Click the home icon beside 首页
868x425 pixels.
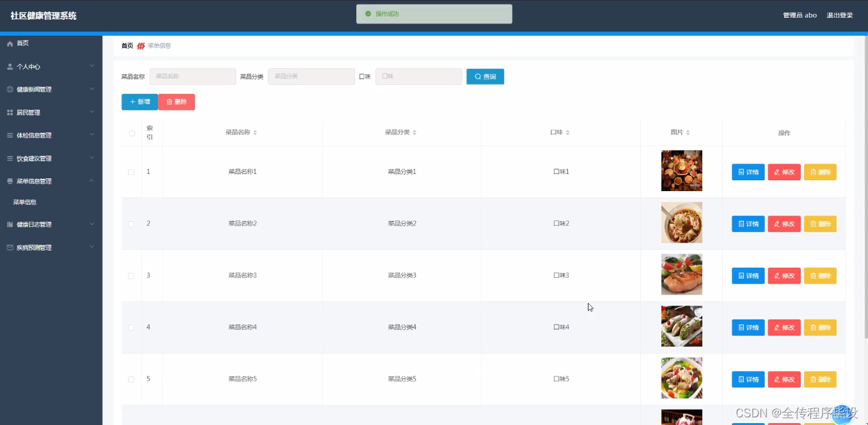tap(10, 43)
